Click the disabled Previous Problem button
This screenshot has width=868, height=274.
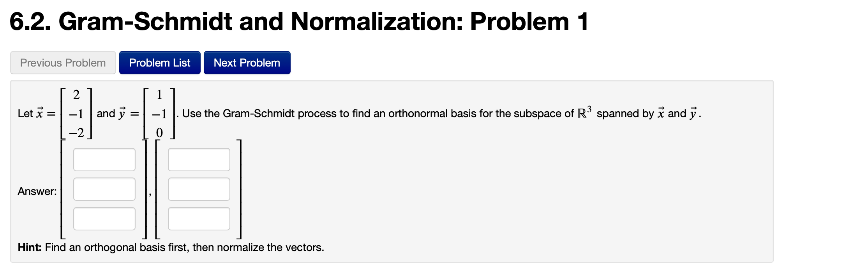pyautogui.click(x=63, y=62)
